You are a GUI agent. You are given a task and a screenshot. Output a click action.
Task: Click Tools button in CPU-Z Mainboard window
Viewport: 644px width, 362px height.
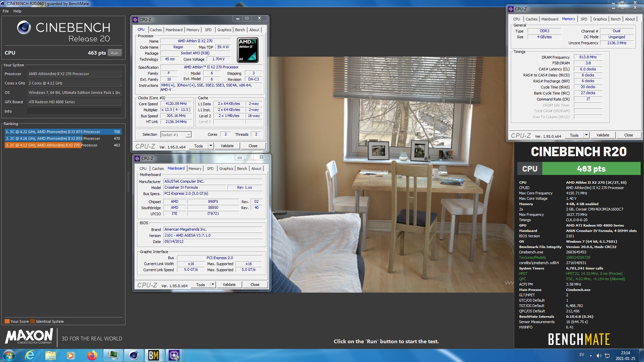(x=201, y=285)
